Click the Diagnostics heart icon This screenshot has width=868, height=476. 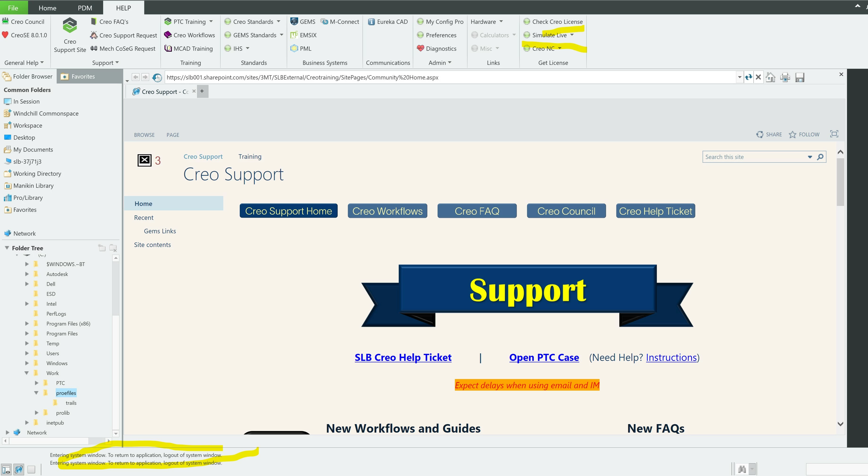(420, 49)
